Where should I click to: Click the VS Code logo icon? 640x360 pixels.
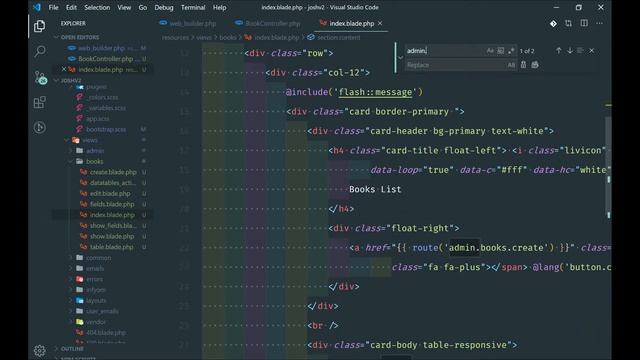click(x=37, y=7)
